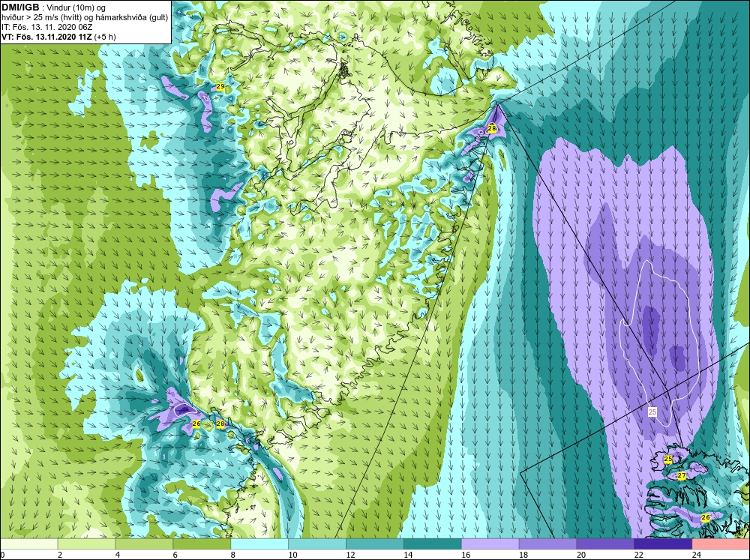The image size is (750, 560).
Task: Click the '16' scale label
Action: click(x=466, y=555)
